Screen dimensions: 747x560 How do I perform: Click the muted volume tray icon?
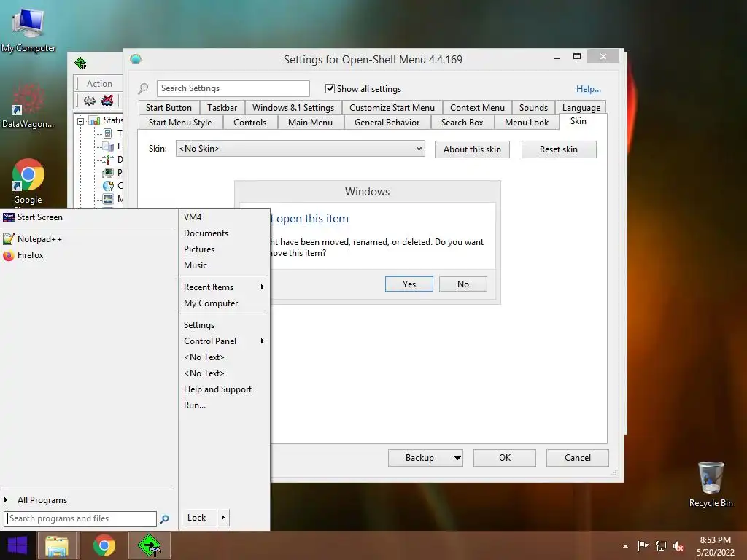coord(678,546)
